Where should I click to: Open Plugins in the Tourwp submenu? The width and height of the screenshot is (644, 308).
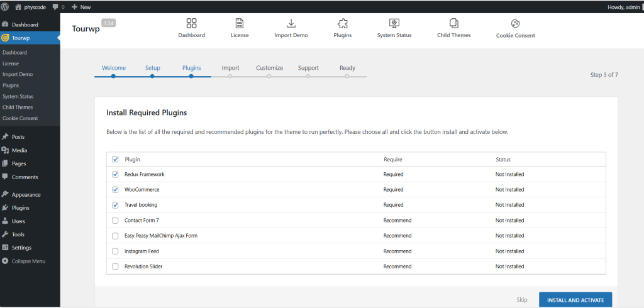[11, 85]
